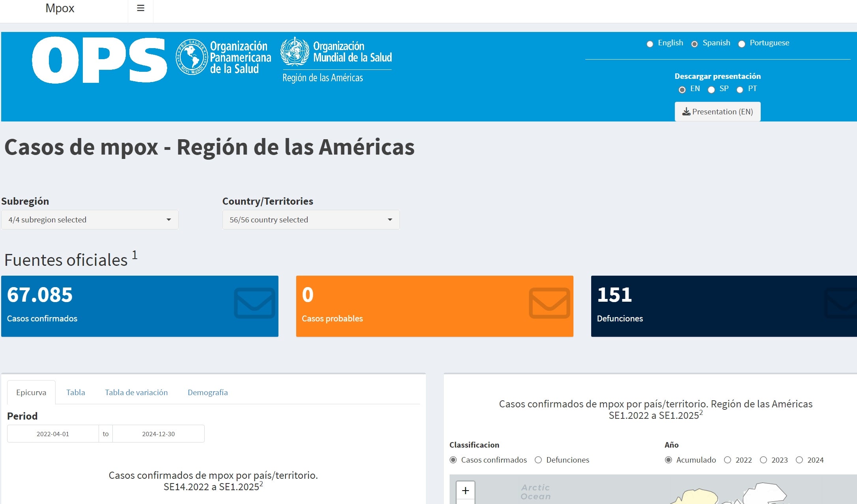Click the Period end date field 2024-12-30

click(x=159, y=434)
